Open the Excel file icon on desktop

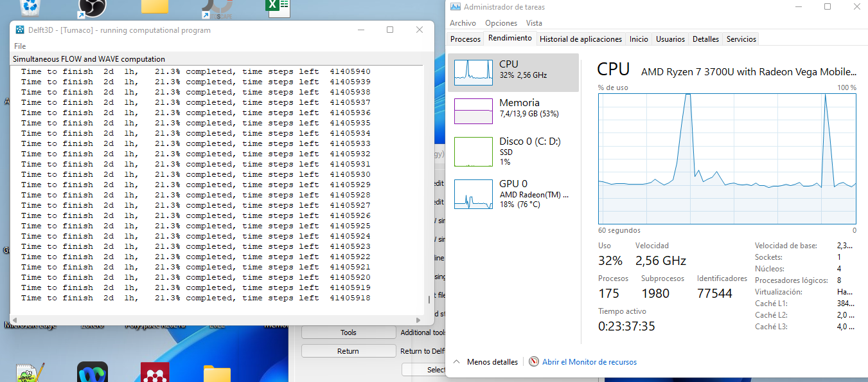(278, 7)
